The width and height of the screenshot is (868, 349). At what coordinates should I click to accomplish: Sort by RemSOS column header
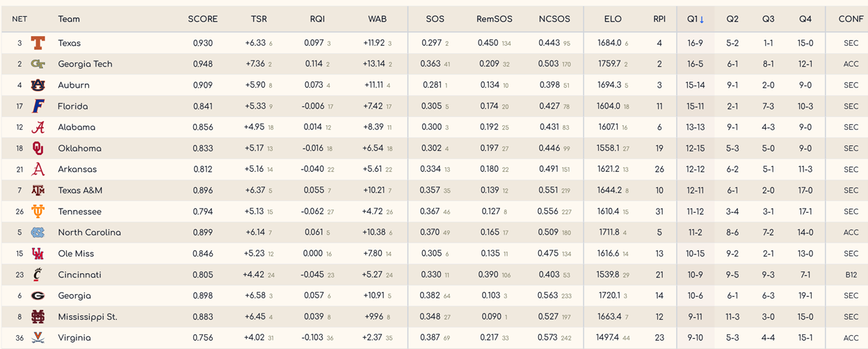click(x=493, y=19)
